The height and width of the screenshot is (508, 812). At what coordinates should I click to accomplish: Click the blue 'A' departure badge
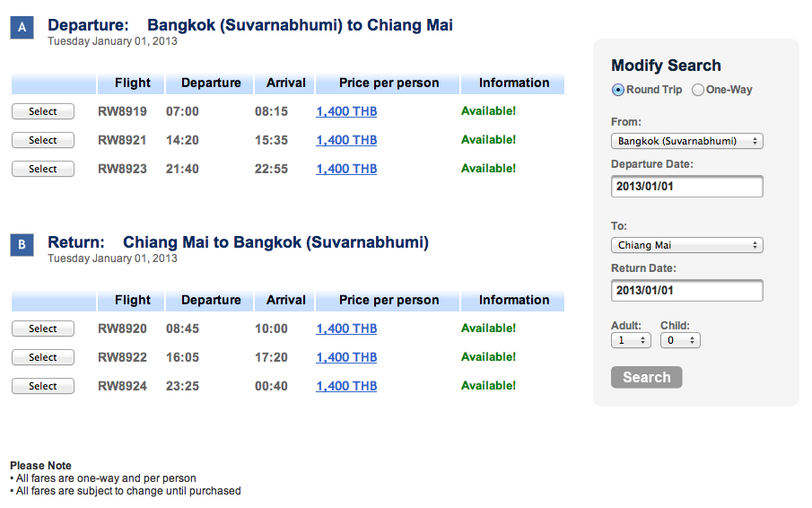click(22, 29)
